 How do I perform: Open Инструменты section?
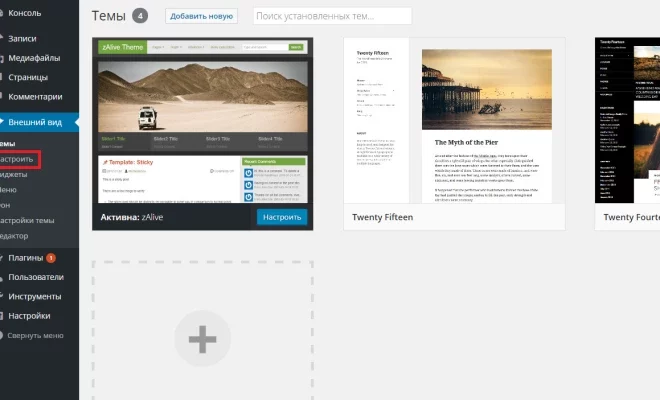tap(35, 296)
